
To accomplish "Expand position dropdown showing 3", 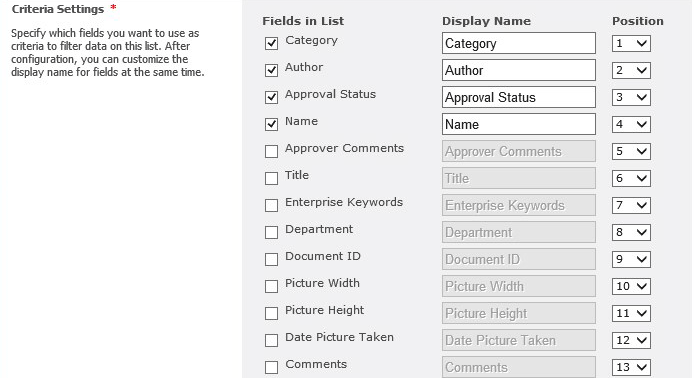I will click(631, 97).
